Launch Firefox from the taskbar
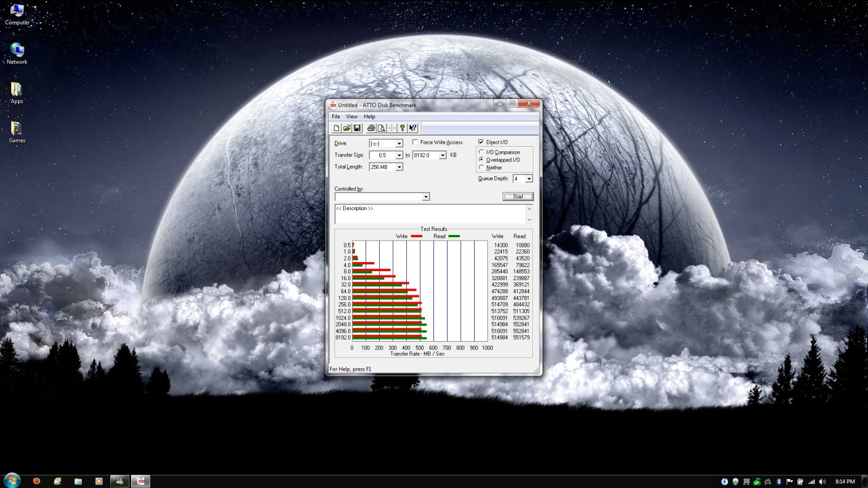Image resolution: width=868 pixels, height=488 pixels. pos(37,481)
